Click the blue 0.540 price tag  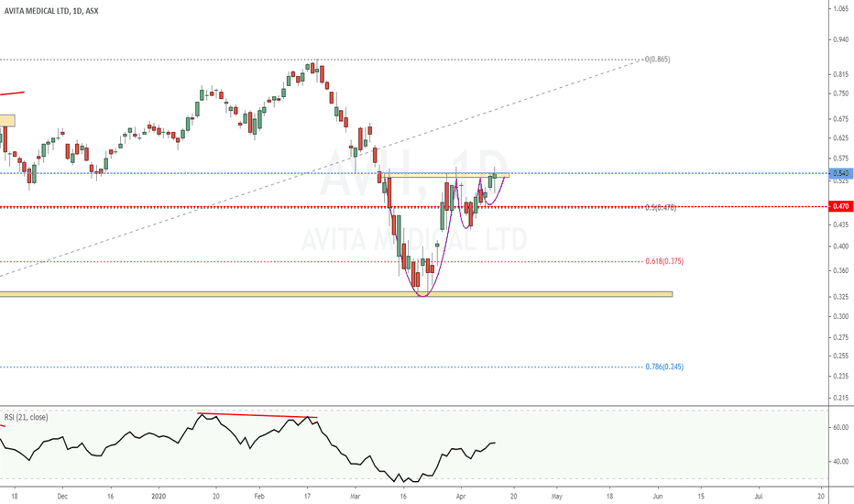click(840, 173)
